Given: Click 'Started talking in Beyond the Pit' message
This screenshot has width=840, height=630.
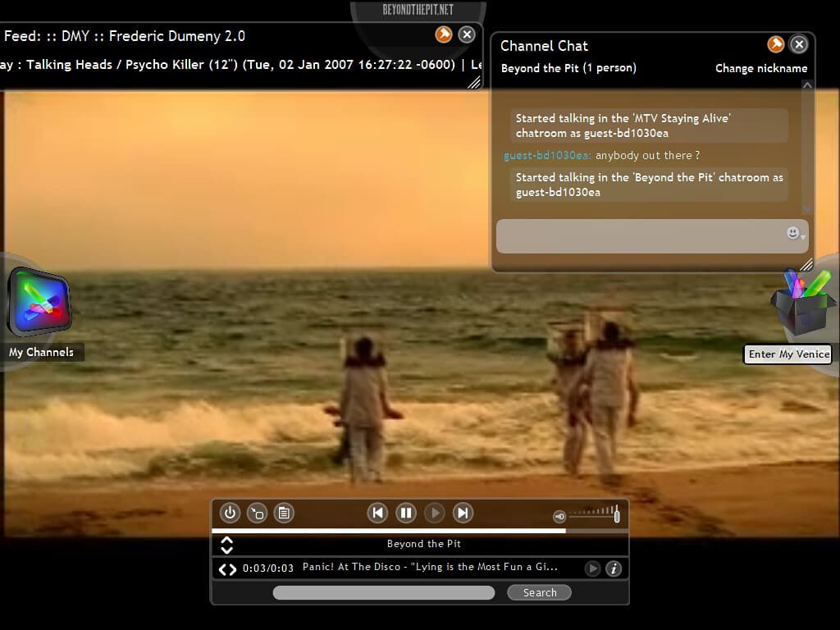Looking at the screenshot, I should coord(649,185).
